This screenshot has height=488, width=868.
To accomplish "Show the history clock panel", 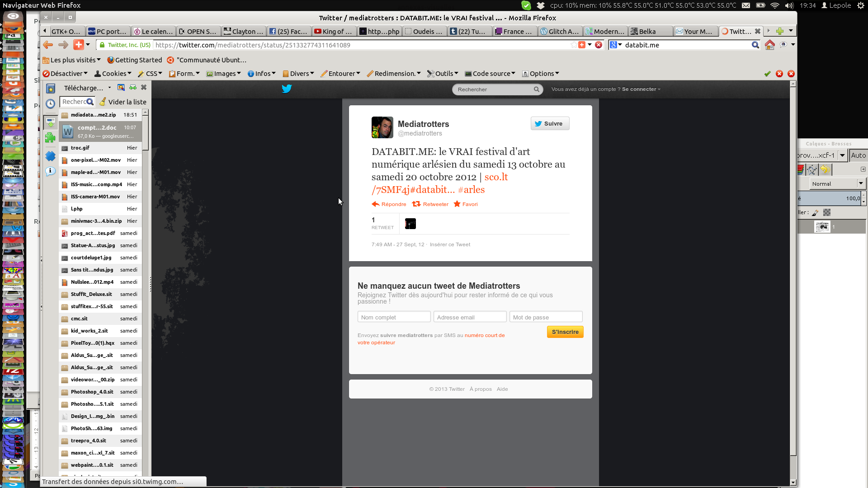I will point(51,104).
